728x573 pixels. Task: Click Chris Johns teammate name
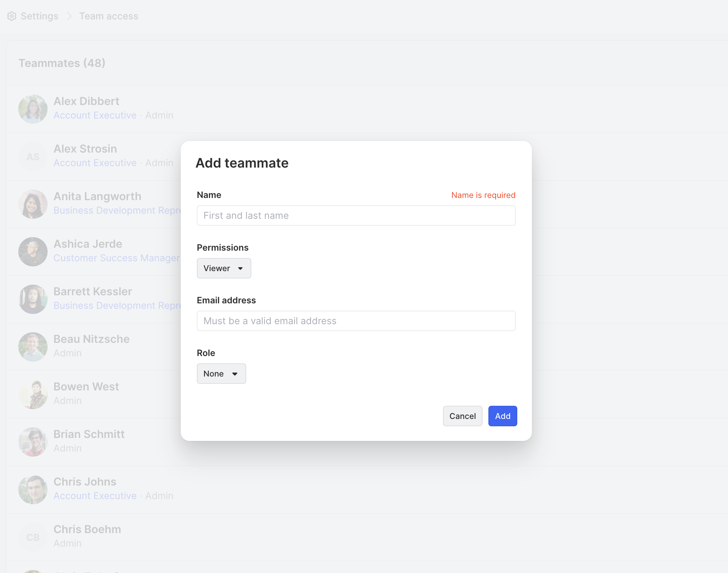(x=85, y=482)
